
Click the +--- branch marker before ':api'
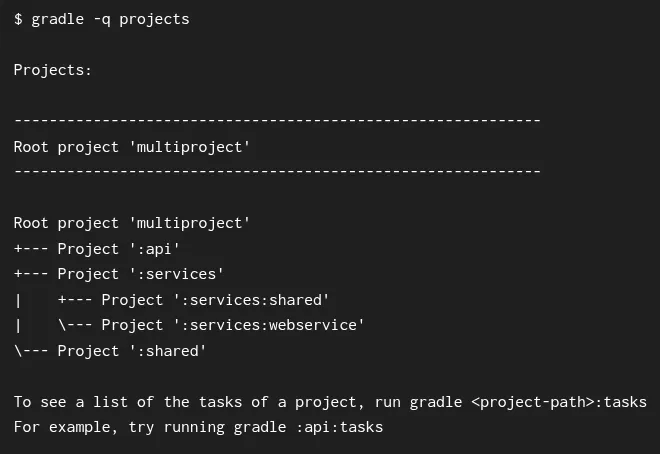click(31, 249)
